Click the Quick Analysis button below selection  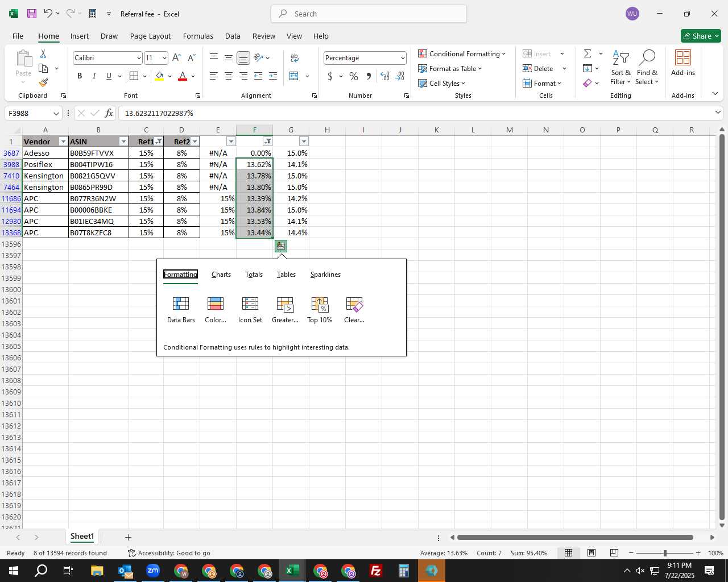point(281,246)
